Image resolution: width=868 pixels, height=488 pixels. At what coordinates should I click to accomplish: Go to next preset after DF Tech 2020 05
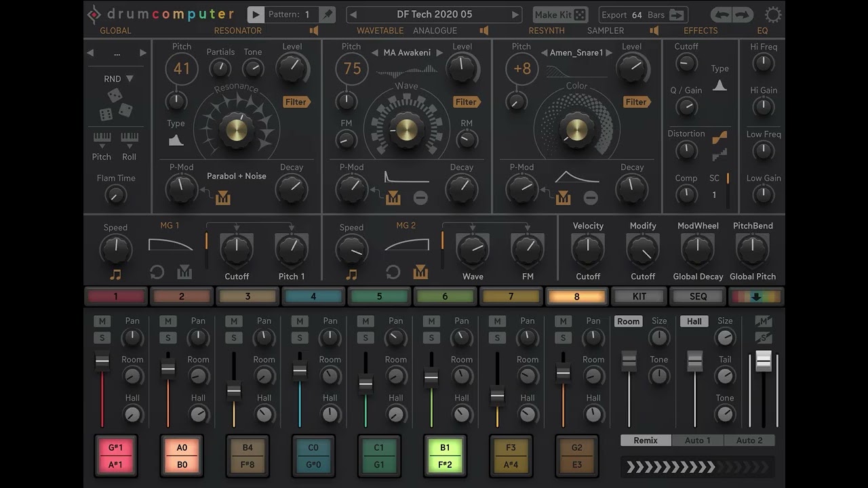click(515, 14)
